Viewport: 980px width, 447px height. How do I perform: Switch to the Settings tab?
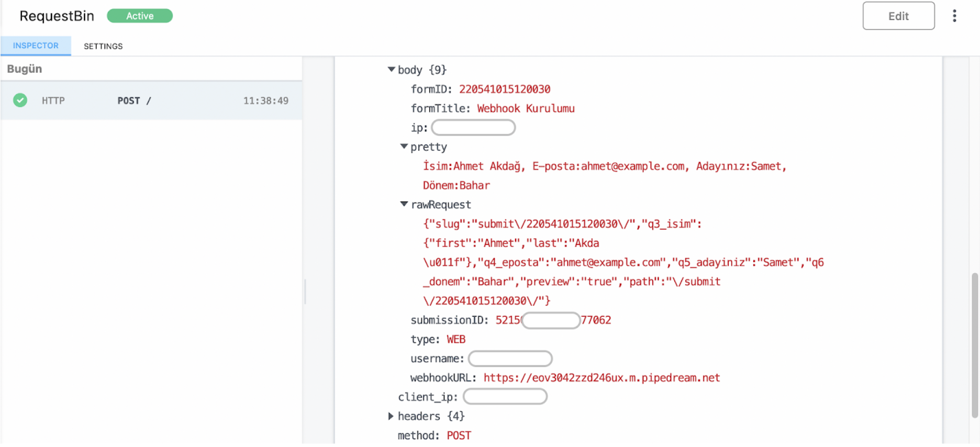coord(103,46)
